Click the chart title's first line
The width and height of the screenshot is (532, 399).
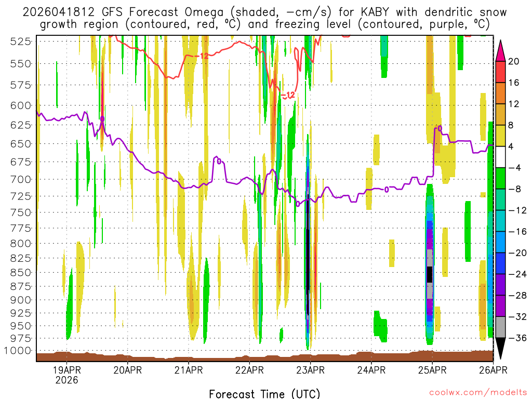[264, 12]
